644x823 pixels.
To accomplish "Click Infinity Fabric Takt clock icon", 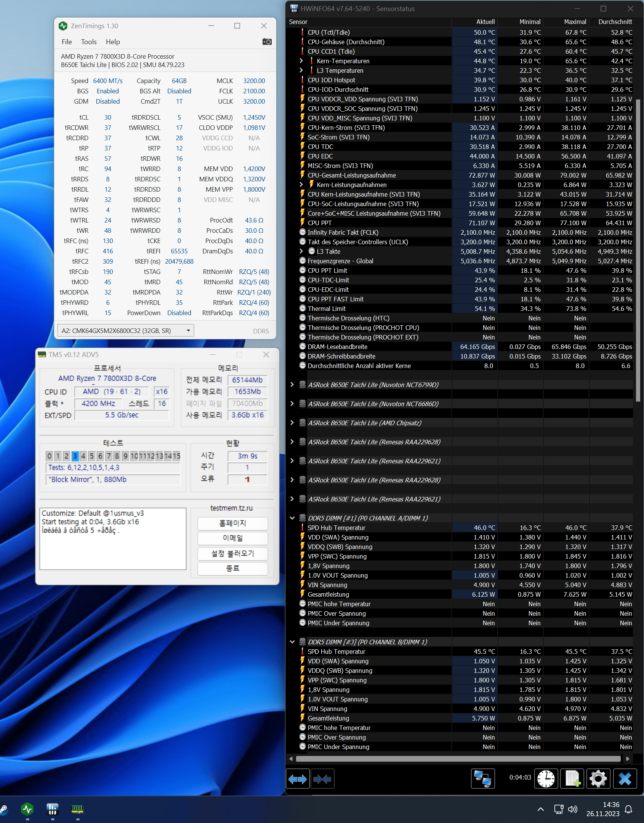I will [303, 232].
